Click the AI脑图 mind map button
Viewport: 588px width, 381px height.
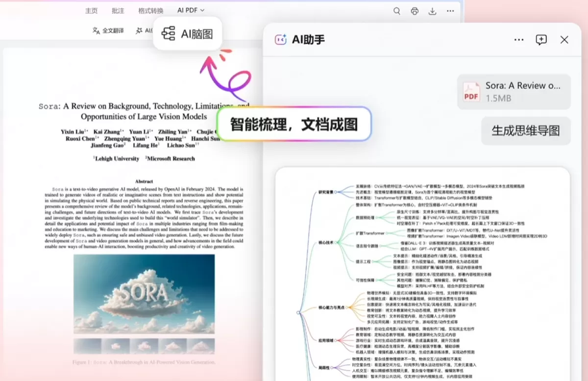point(188,33)
